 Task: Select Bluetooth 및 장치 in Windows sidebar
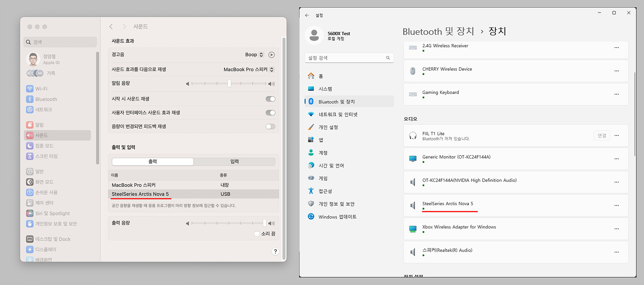(x=349, y=102)
